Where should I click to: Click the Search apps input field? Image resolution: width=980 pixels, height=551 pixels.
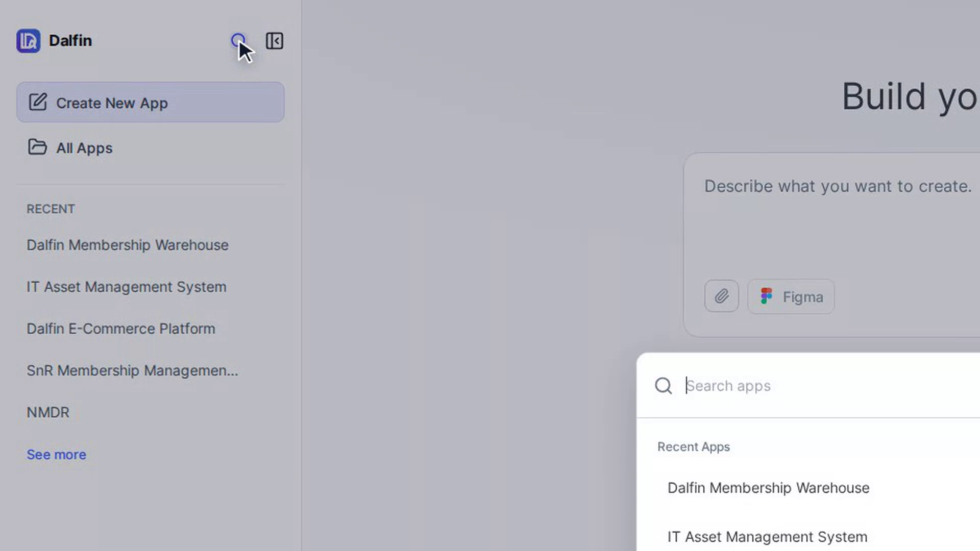(x=832, y=386)
